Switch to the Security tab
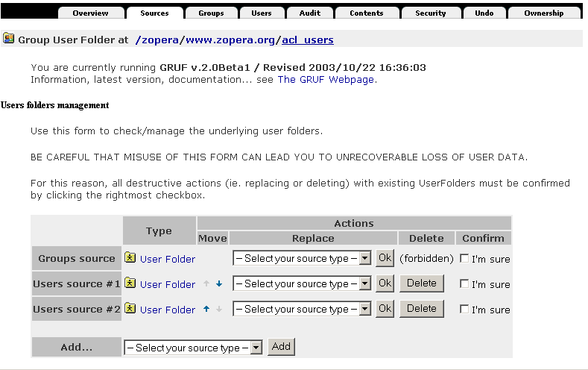This screenshot has width=588, height=370. (430, 13)
